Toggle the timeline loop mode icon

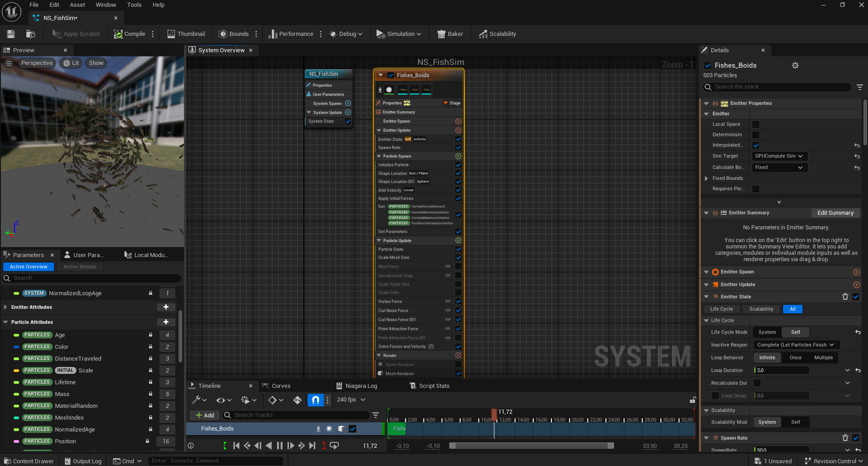pyautogui.click(x=334, y=446)
